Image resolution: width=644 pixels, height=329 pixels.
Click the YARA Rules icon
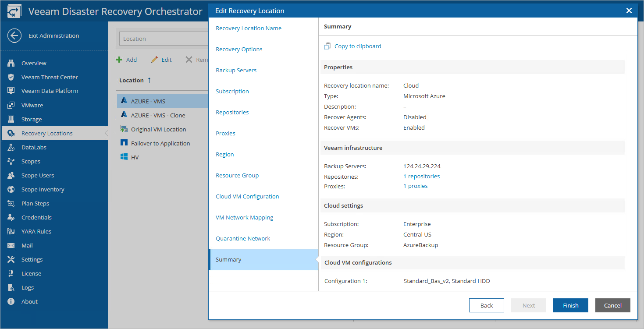[11, 232]
